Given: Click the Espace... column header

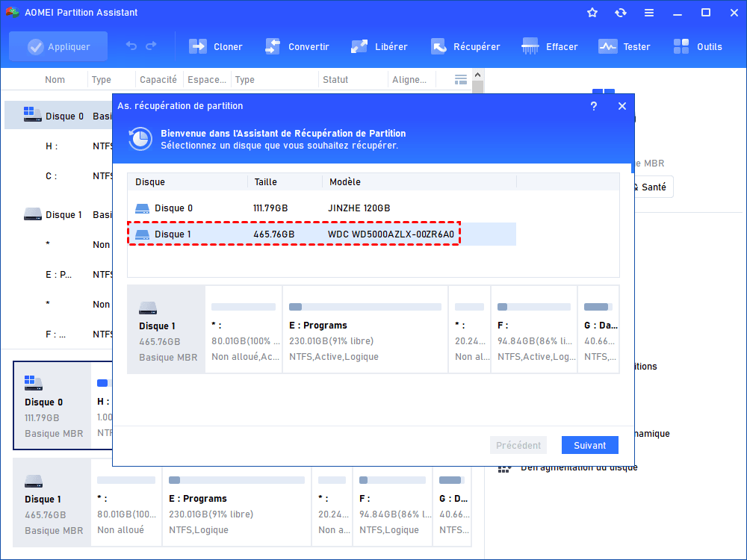Looking at the screenshot, I should (207, 80).
